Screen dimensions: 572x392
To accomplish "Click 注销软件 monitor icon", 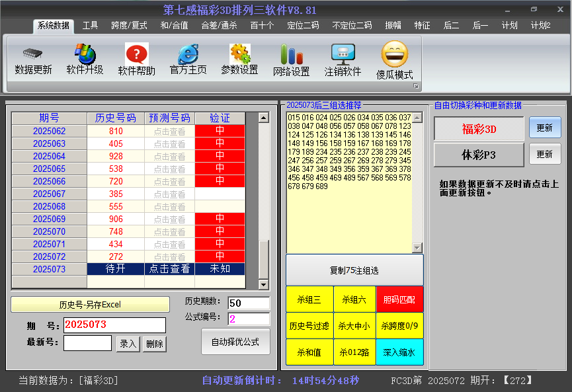I will tap(343, 54).
